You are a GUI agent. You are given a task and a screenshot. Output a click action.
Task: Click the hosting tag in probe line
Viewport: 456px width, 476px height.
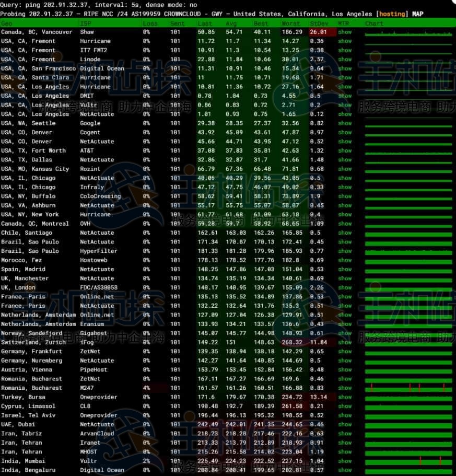point(393,14)
